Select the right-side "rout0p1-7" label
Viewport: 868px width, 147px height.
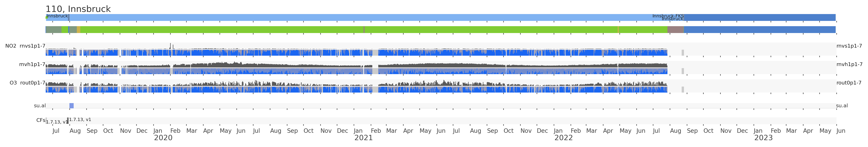pos(848,83)
